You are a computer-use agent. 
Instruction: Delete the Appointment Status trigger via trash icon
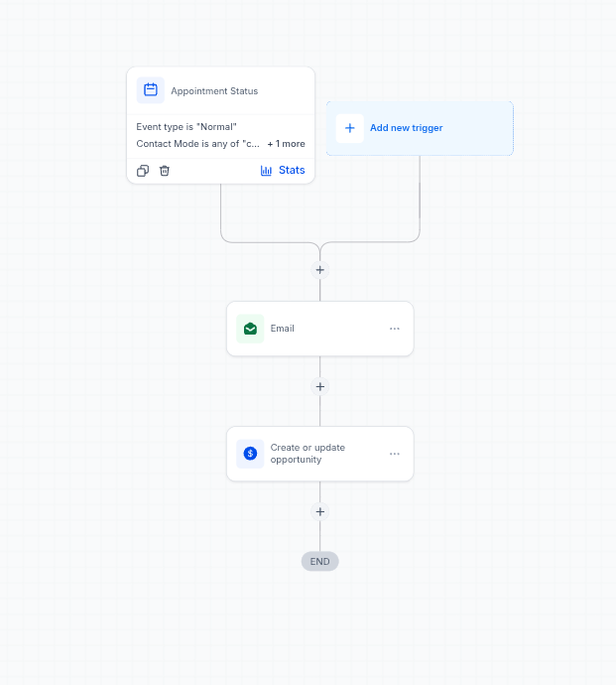click(164, 171)
